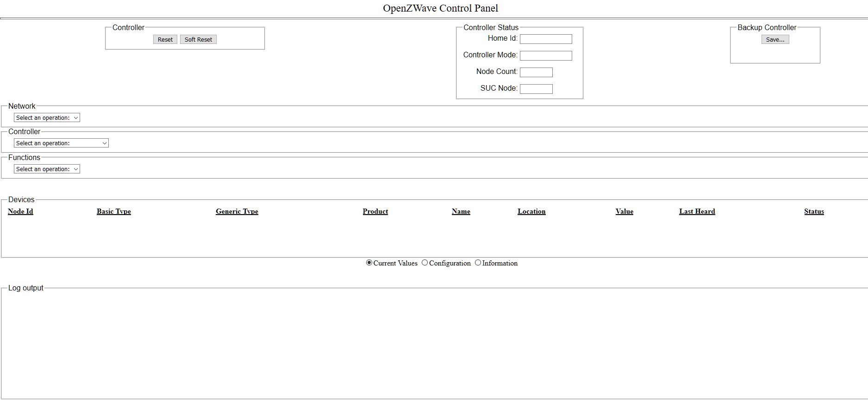Select the Information radio button
868x407 pixels.
point(478,263)
